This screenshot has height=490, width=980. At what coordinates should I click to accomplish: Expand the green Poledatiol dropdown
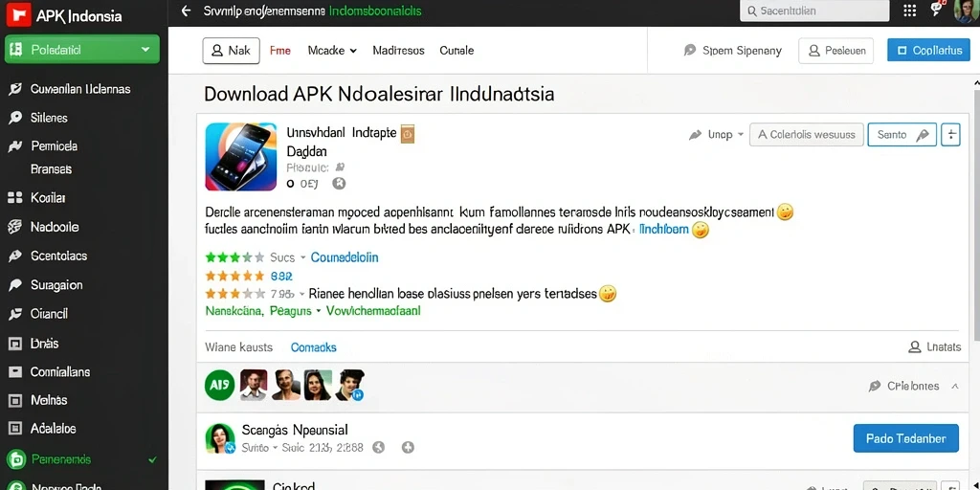82,50
